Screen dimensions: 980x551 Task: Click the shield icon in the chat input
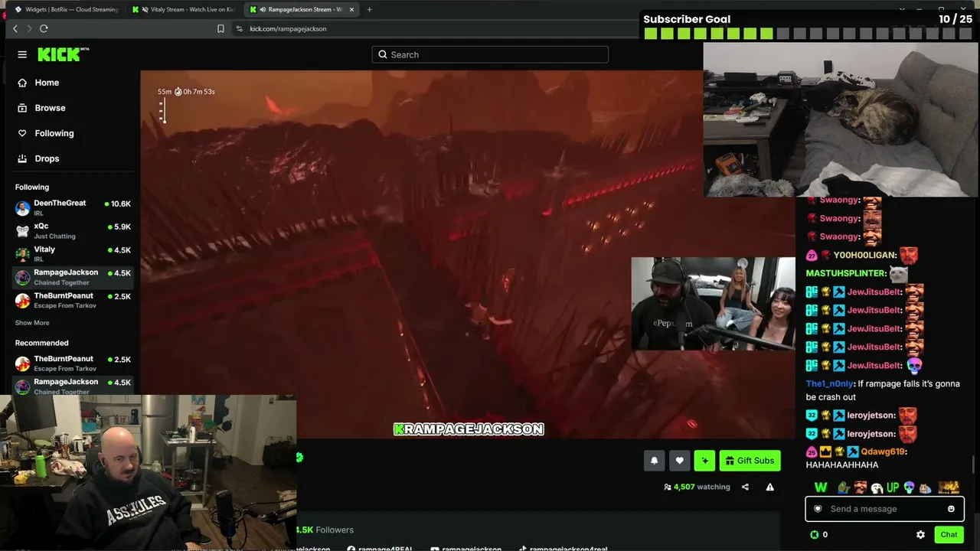[x=818, y=509]
